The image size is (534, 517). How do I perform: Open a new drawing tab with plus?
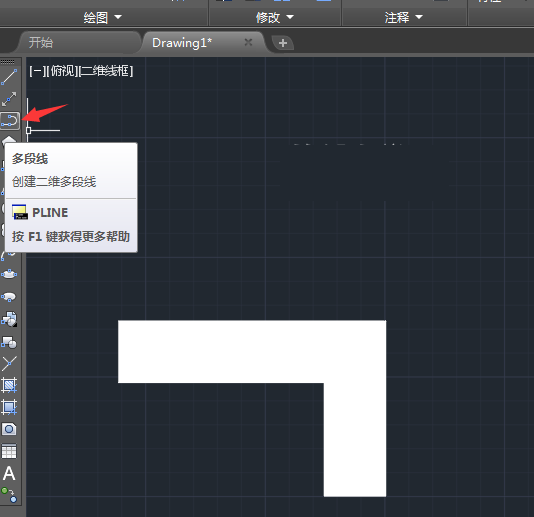(x=283, y=43)
